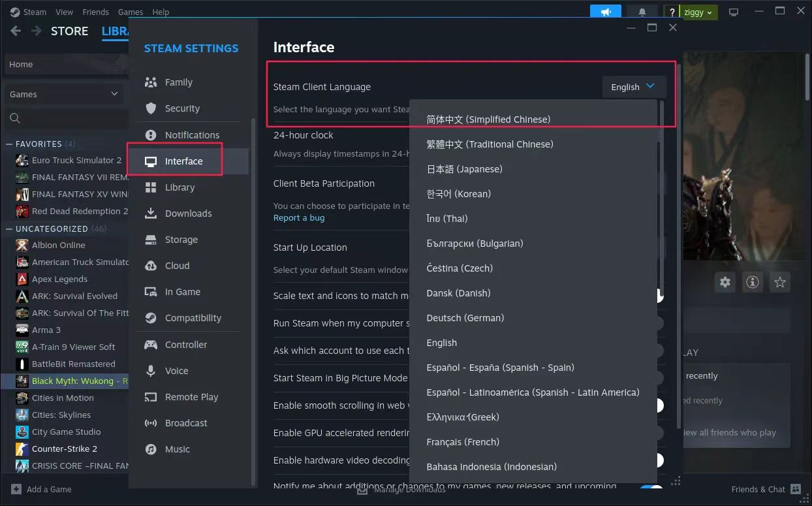Open the Controller gamepad settings icon
Screen dimensions: 812x506
[x=151, y=345]
